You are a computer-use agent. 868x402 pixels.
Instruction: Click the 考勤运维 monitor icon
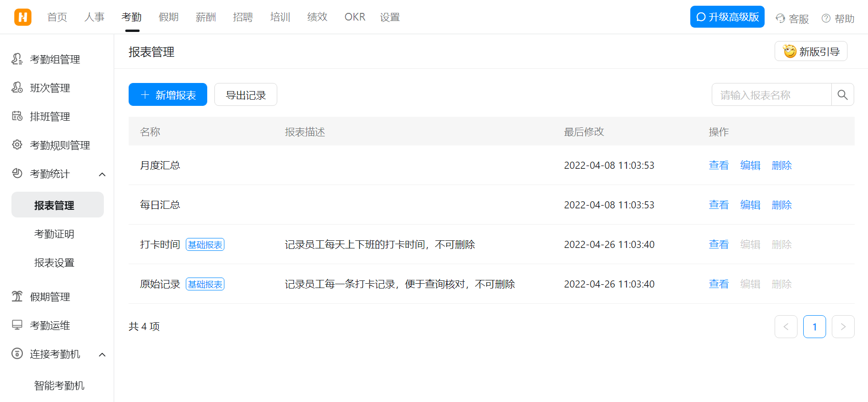coord(17,325)
